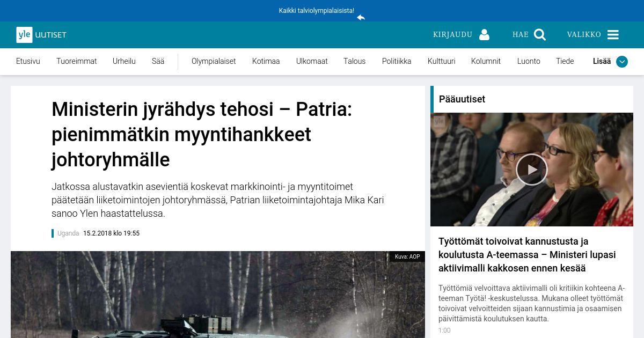Screen dimensions: 644x338
Task: Open the Työttömät toivoivat kannustusta article headline
Action: [x=527, y=255]
